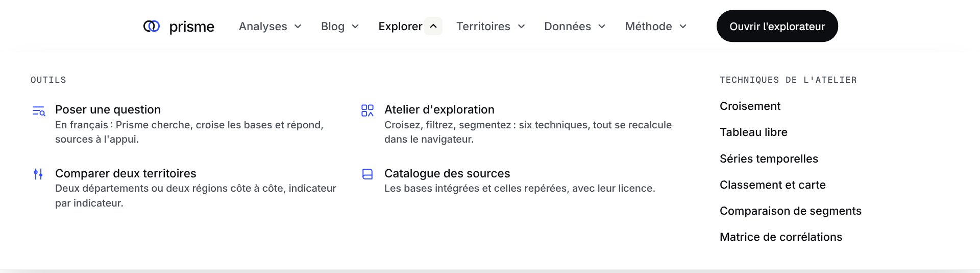
Task: Click the sliders icon beside Comparer deux territoires
Action: pyautogui.click(x=38, y=174)
